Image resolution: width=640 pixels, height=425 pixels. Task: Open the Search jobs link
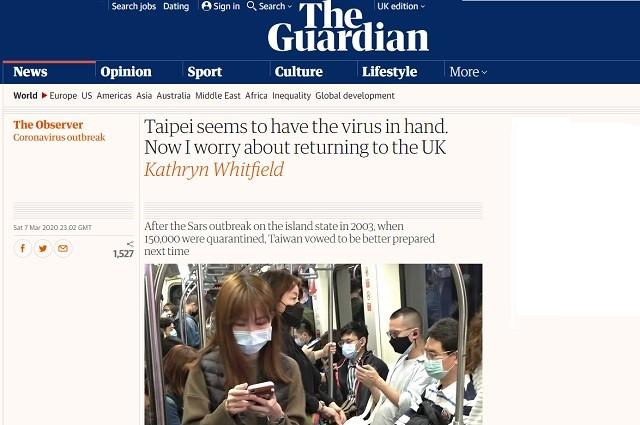(134, 6)
